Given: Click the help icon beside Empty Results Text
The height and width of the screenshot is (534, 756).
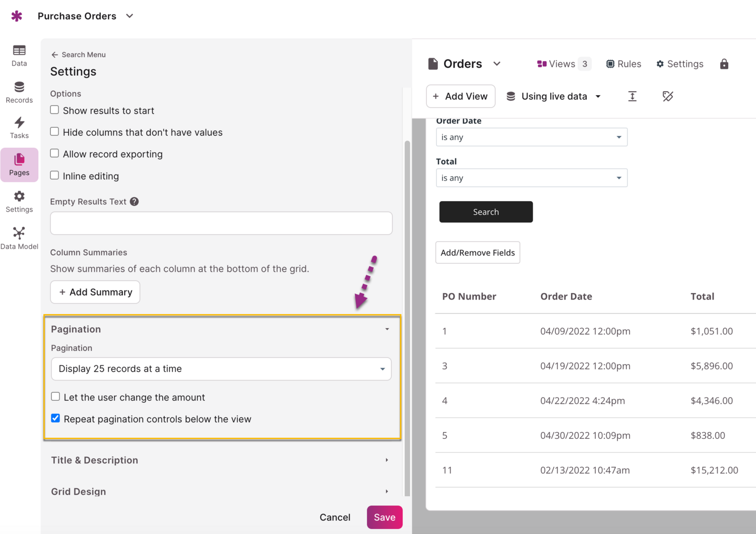Looking at the screenshot, I should point(134,202).
